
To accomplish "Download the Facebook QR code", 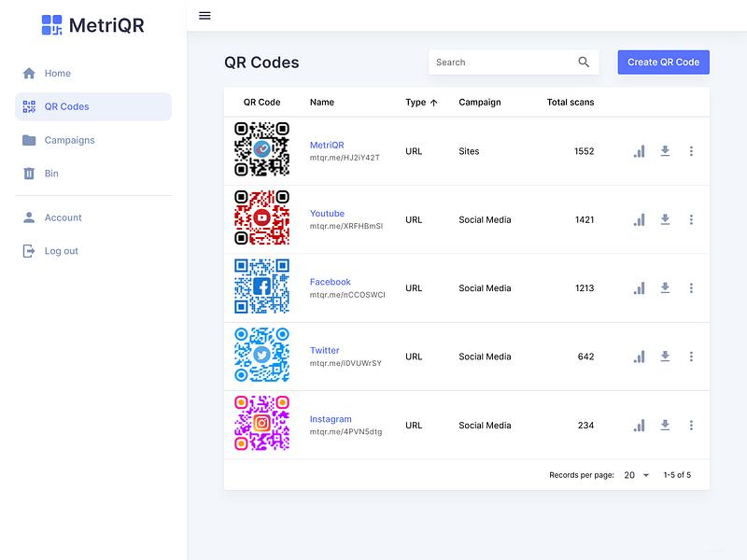I will click(x=665, y=287).
